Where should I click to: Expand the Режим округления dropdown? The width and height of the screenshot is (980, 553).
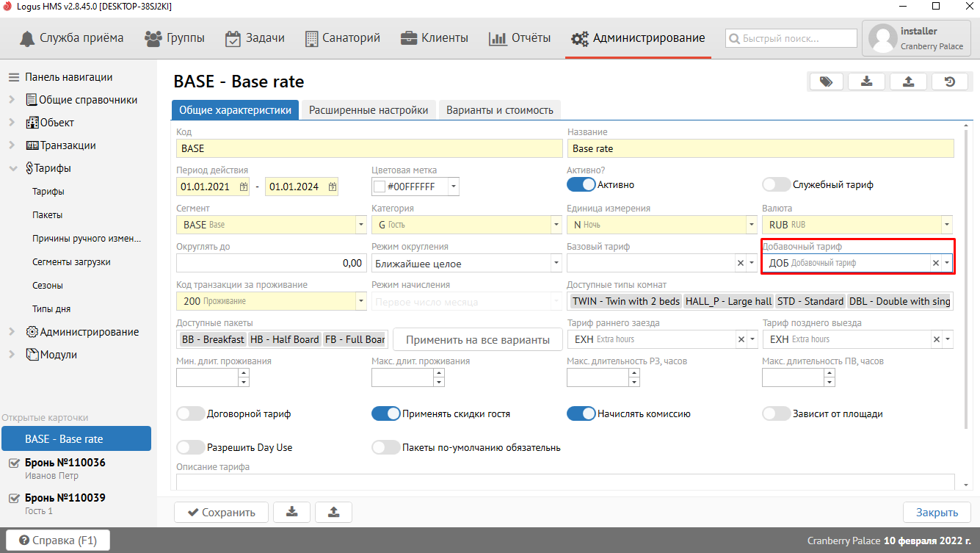(x=556, y=263)
